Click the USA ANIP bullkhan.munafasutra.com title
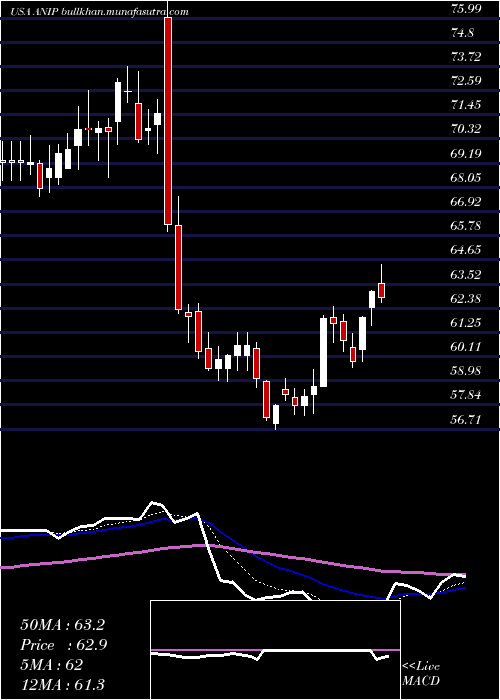Image resolution: width=500 pixels, height=700 pixels. [100, 12]
